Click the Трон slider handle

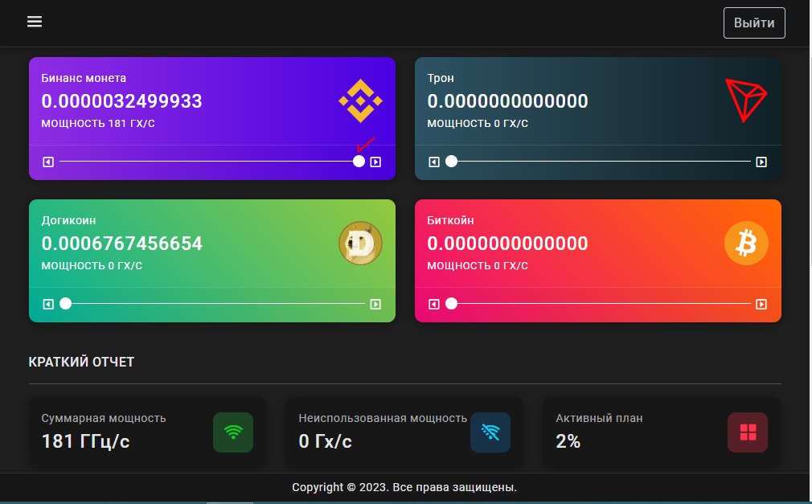coord(452,161)
